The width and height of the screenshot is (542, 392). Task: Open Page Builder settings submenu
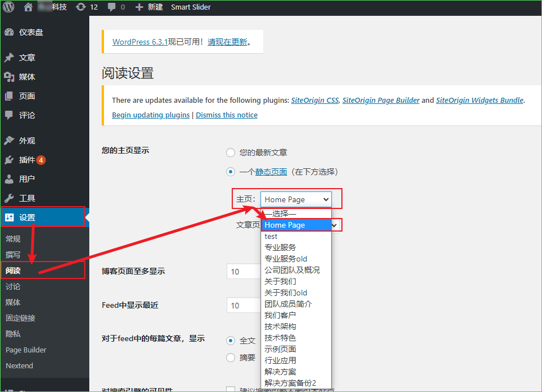[x=26, y=350]
